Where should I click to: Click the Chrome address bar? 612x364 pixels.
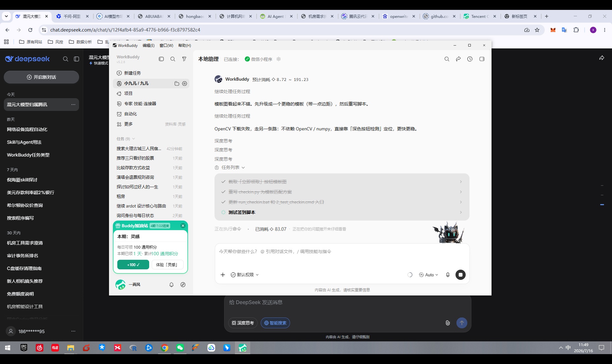click(x=284, y=30)
